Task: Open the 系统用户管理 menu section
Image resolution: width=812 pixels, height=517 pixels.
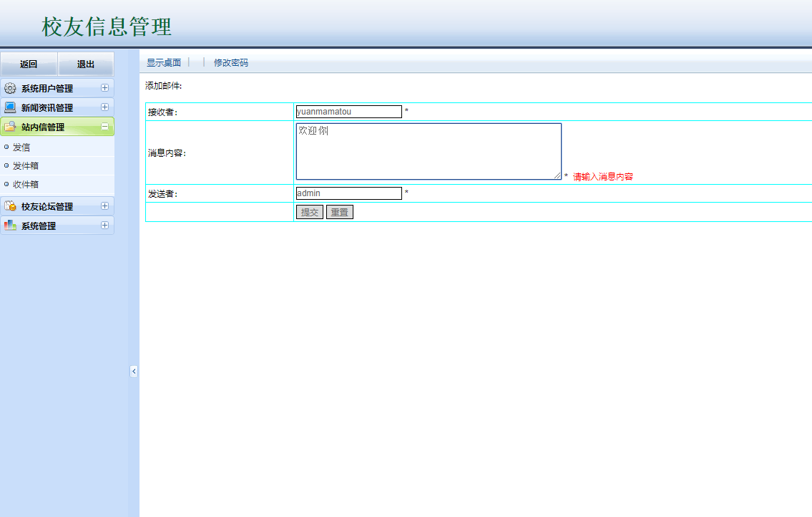Action: coord(57,88)
